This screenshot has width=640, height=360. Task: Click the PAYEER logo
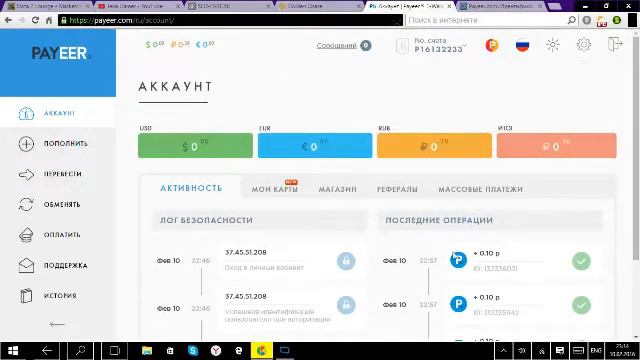pos(60,53)
